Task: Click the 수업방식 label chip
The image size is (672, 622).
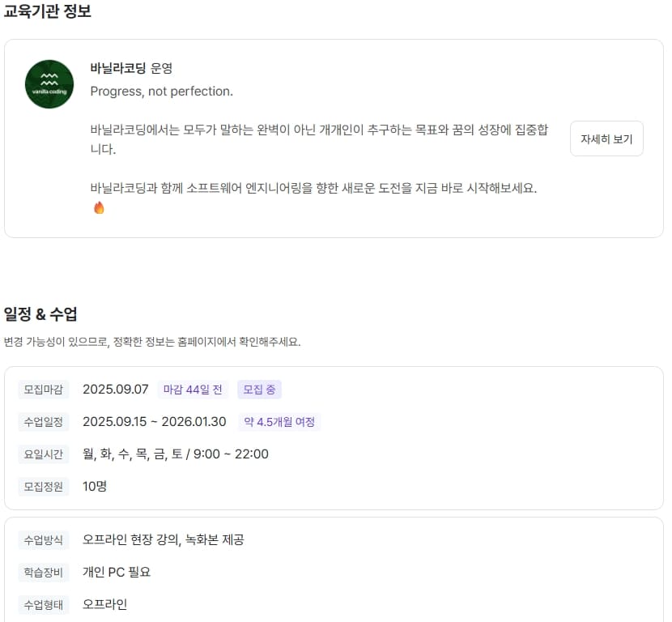Action: coord(43,537)
